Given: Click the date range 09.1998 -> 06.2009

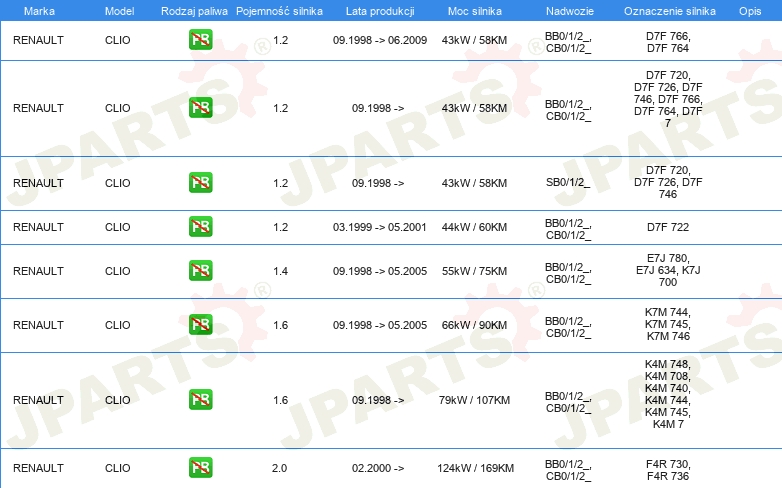Looking at the screenshot, I should (x=380, y=40).
